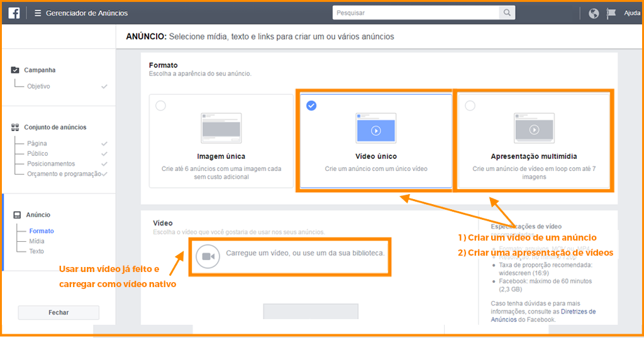Screen dimensions: 644x338
Task: Click the Facebook logo icon
Action: tap(14, 13)
